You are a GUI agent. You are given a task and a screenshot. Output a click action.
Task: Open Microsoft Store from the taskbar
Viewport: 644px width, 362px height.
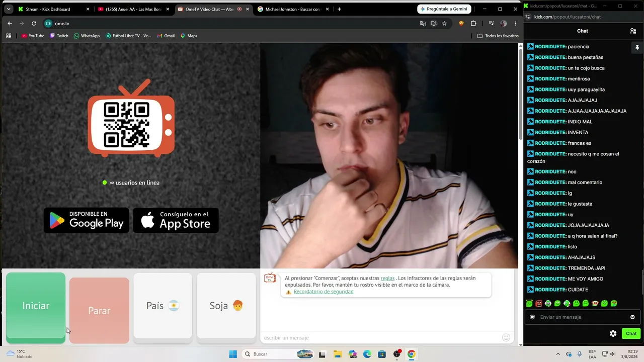coord(382,354)
